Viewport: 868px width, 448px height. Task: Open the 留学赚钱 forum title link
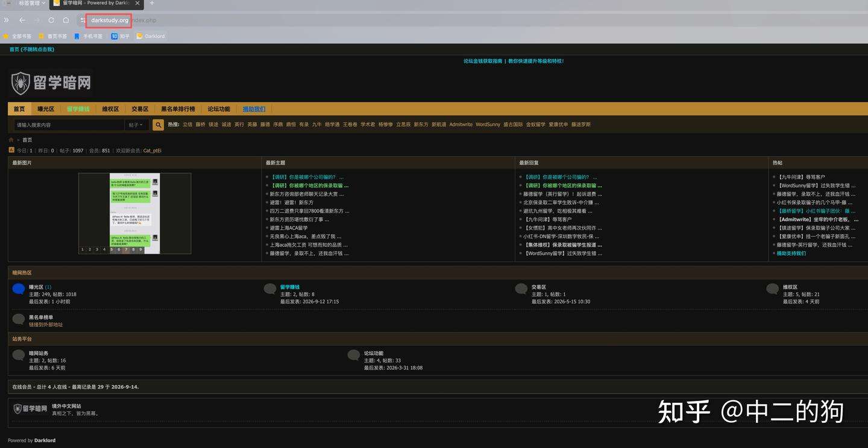[x=290, y=287]
